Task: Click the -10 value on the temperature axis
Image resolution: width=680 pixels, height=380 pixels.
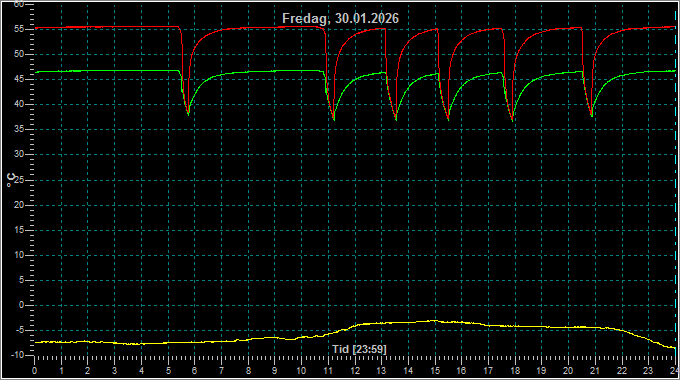Action: click(17, 355)
